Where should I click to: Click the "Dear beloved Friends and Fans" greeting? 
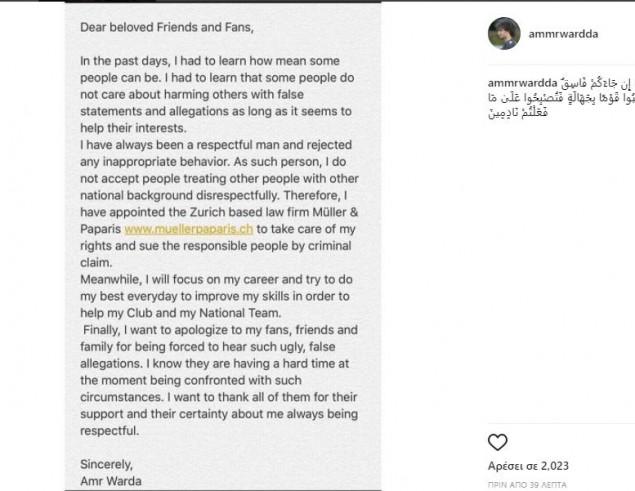(x=165, y=28)
